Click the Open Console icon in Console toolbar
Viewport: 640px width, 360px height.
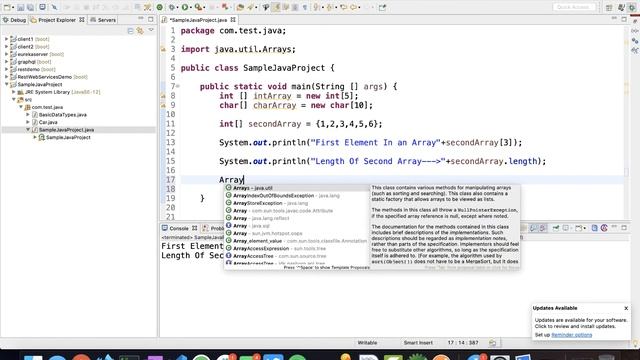point(578,228)
